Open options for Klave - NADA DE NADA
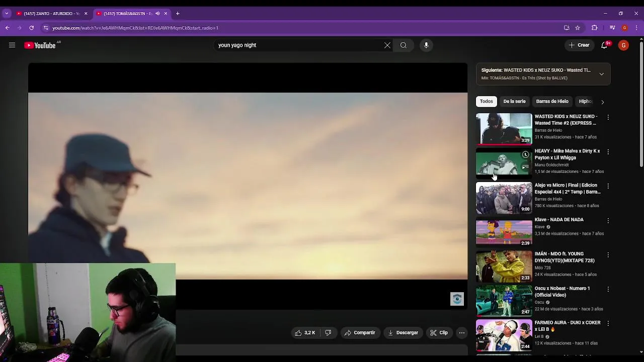 coord(608,221)
